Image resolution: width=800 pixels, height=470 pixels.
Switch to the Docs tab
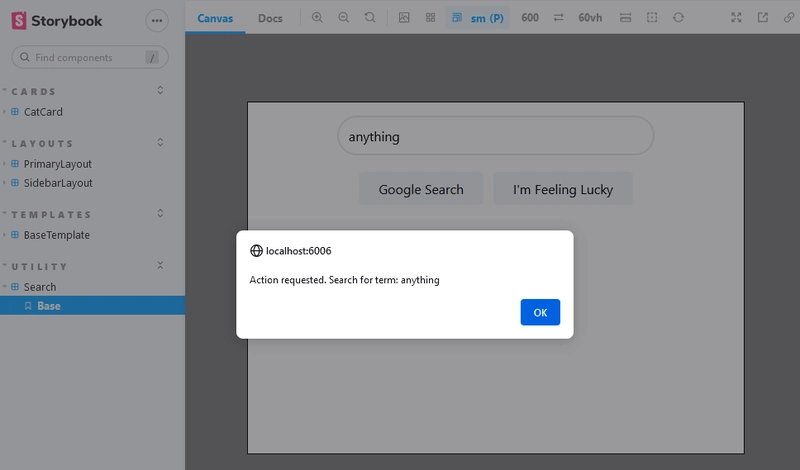[x=270, y=18]
